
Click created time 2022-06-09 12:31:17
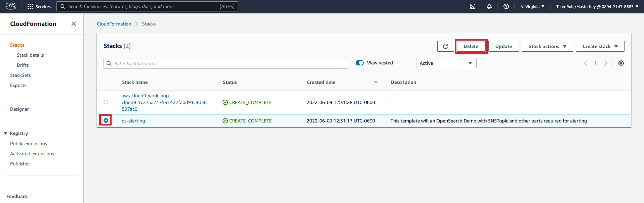(x=341, y=121)
